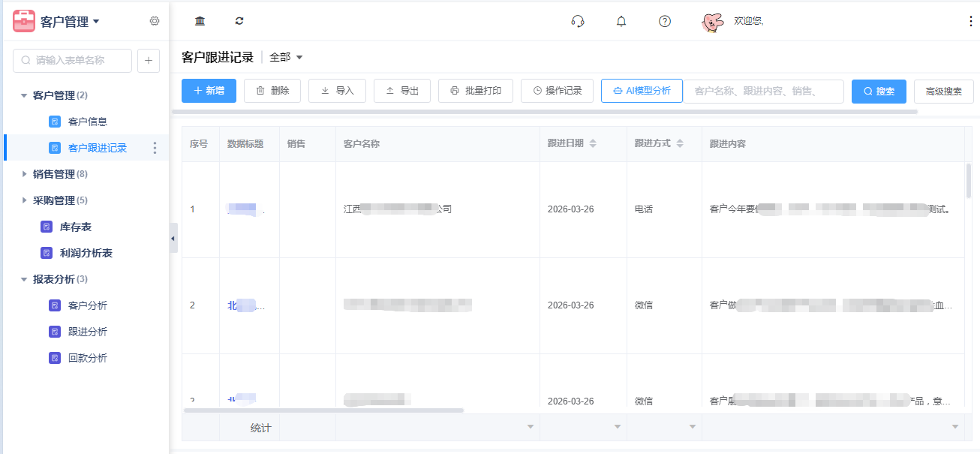This screenshot has width=980, height=454.
Task: Open 高级搜索 advanced search
Action: click(x=944, y=91)
